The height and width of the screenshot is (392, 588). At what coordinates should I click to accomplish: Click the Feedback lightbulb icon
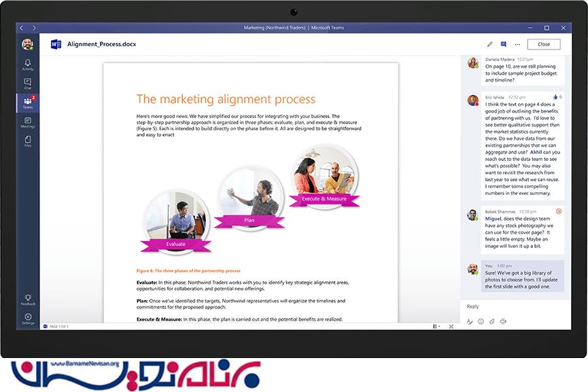[x=28, y=300]
